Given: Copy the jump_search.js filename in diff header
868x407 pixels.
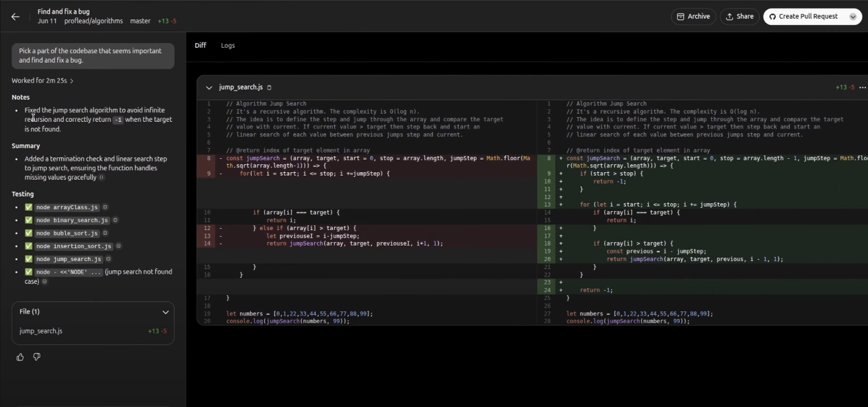Looking at the screenshot, I should click(270, 88).
